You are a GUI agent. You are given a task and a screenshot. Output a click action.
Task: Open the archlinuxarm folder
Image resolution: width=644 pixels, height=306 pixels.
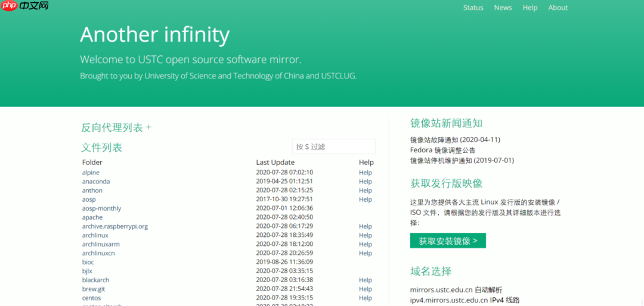point(101,244)
